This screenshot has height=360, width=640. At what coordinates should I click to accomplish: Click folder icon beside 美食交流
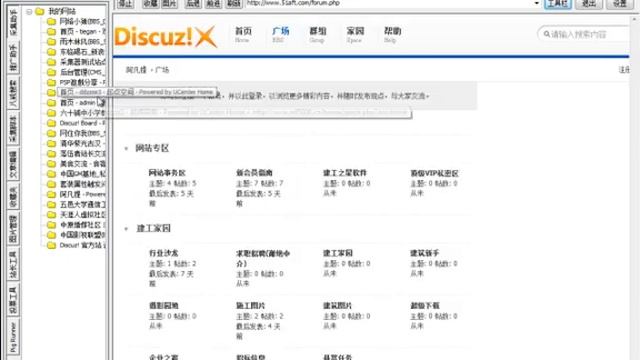[x=51, y=164]
